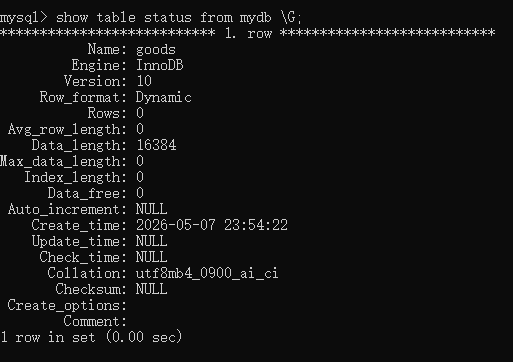Image resolution: width=513 pixels, height=362 pixels.
Task: Click the Update_time NULL value
Action: click(152, 241)
